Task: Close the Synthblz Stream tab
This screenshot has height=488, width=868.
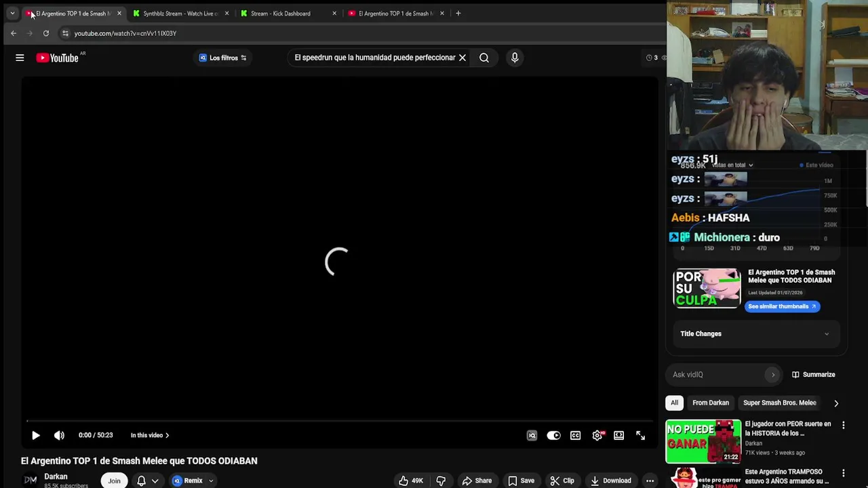Action: 226,14
